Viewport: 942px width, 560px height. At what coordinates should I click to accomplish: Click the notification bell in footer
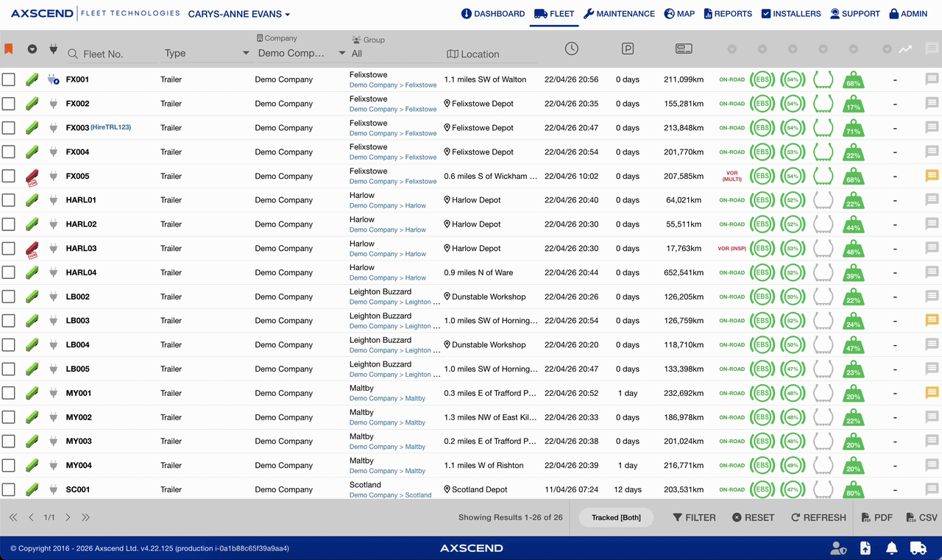(x=891, y=548)
